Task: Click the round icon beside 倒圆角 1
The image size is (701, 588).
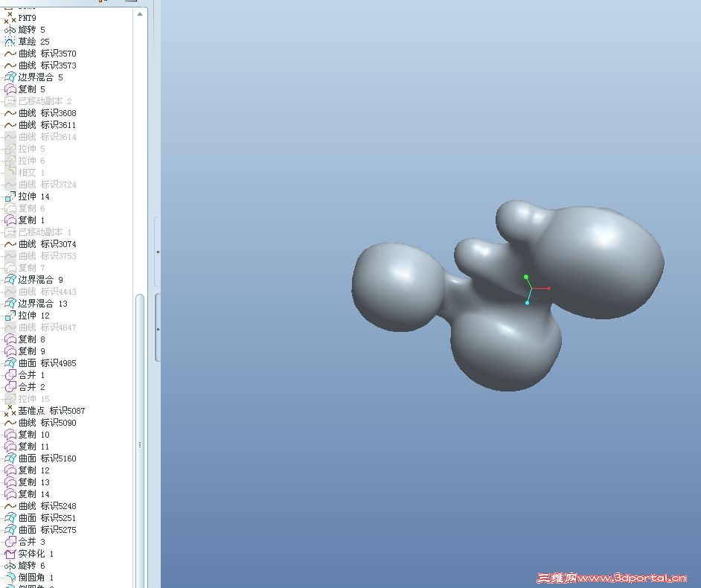Action: 10,578
